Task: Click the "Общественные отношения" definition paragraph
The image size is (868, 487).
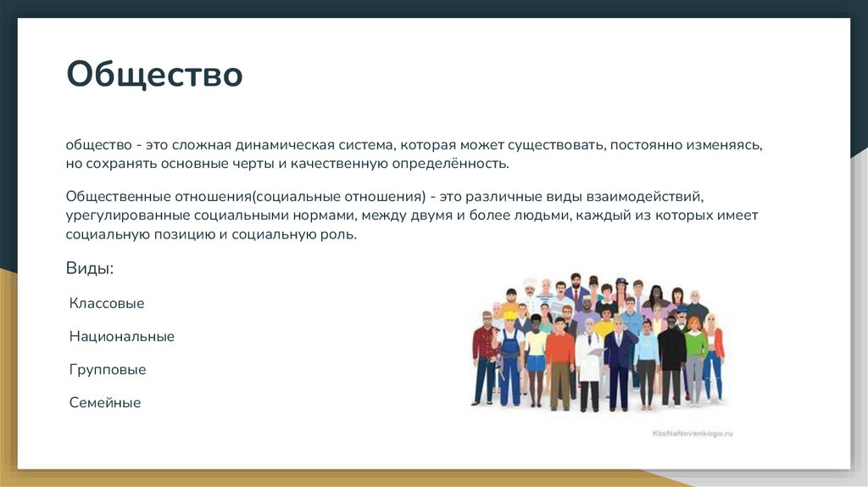Action: click(x=412, y=216)
